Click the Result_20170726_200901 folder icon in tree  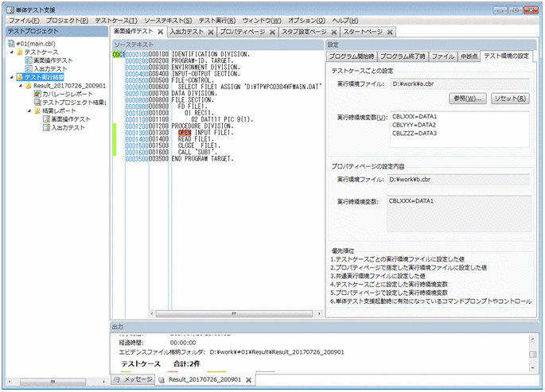click(29, 85)
